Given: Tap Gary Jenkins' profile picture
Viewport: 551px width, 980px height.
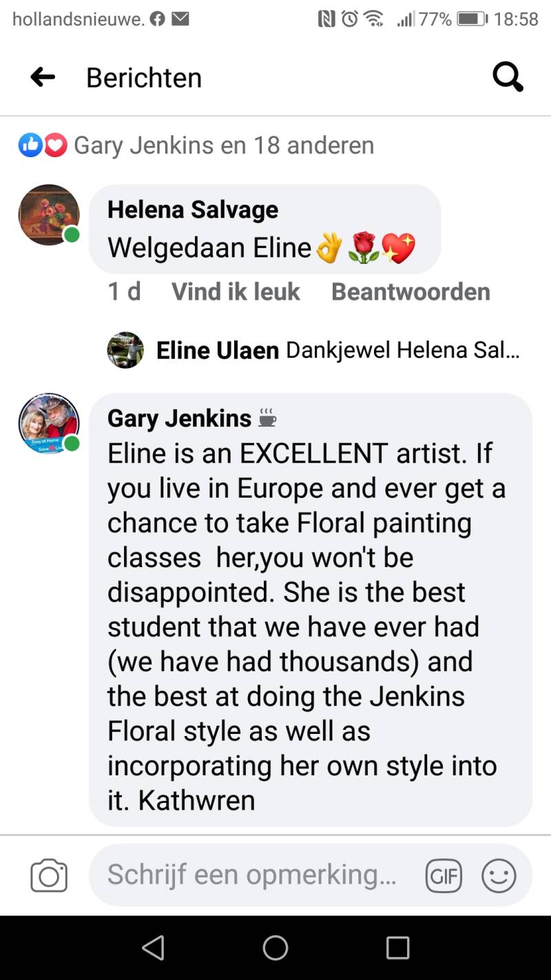Looking at the screenshot, I should click(x=49, y=423).
